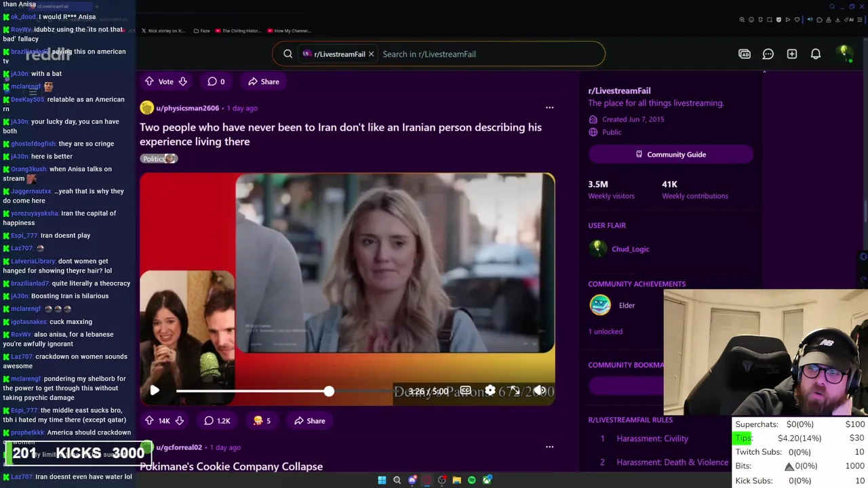
Task: Click chat username Jaggernautxx
Action: (31, 191)
